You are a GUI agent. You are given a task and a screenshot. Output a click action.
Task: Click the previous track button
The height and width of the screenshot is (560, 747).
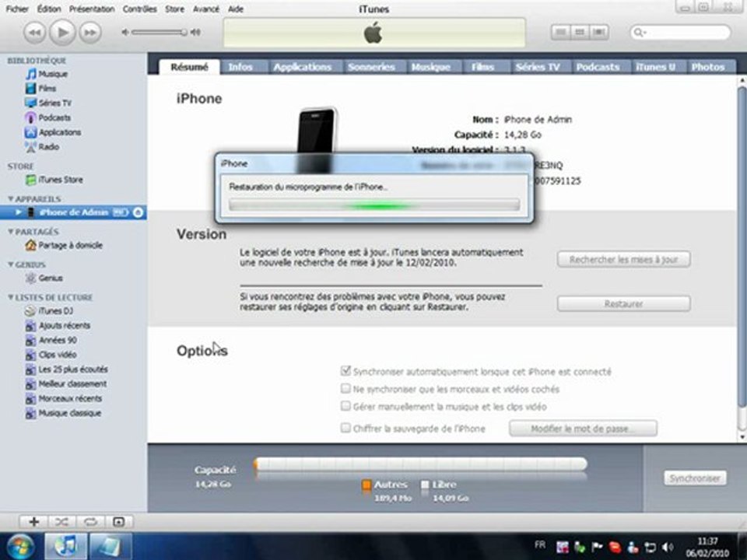pyautogui.click(x=34, y=33)
